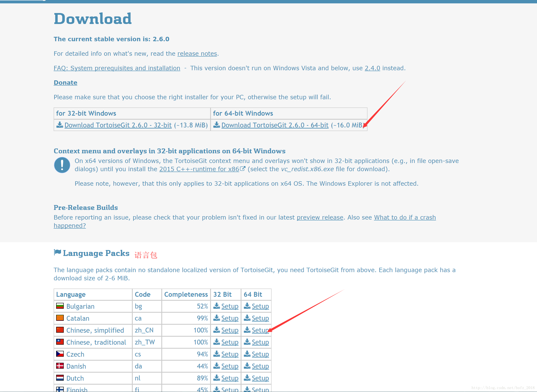537x392 pixels.
Task: Download Bulgarian 64 Bit Setup
Action: [260, 306]
